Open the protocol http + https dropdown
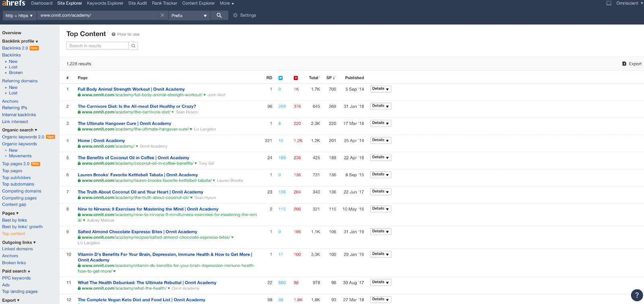 (19, 16)
